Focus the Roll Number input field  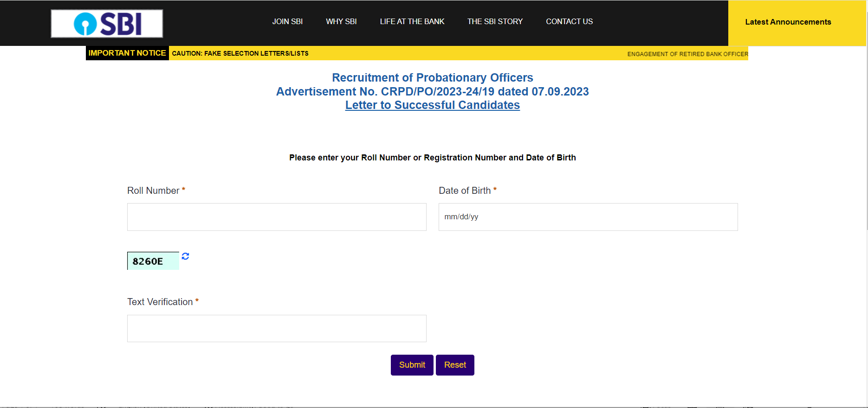coord(277,217)
